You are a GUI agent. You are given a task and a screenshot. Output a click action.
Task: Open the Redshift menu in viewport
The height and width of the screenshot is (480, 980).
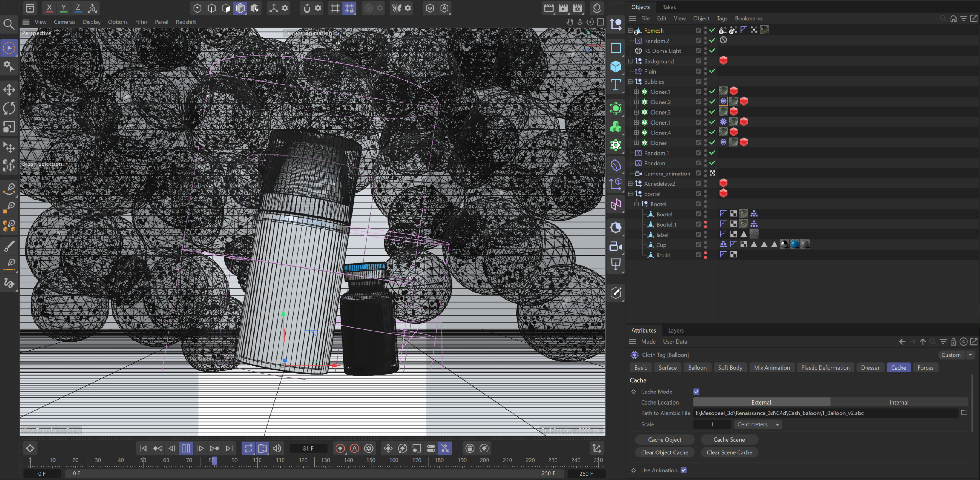pyautogui.click(x=186, y=22)
